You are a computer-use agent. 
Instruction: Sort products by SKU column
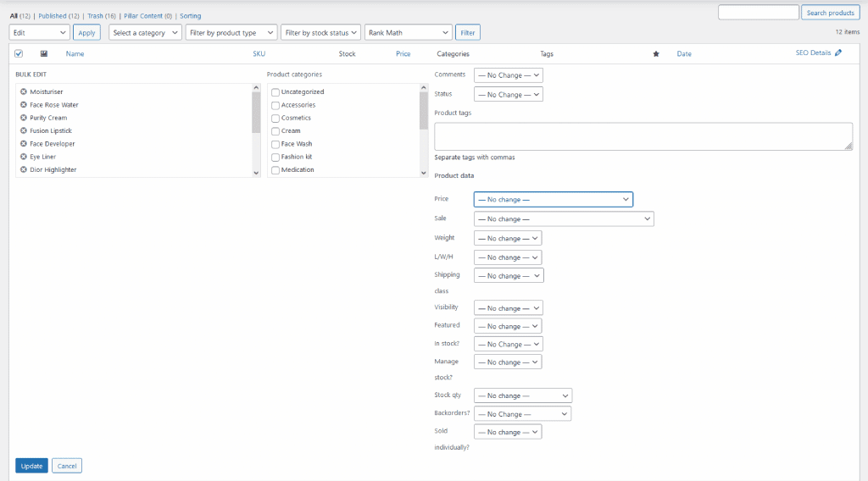[259, 53]
